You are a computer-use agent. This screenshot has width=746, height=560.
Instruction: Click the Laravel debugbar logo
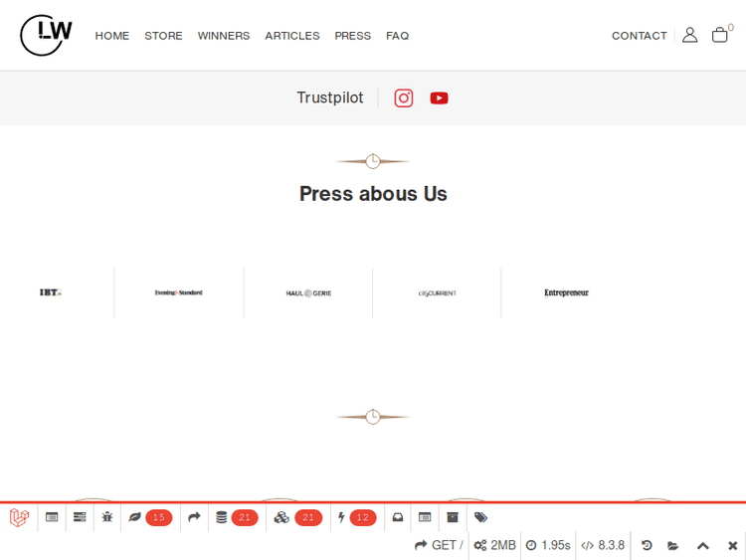coord(19,517)
